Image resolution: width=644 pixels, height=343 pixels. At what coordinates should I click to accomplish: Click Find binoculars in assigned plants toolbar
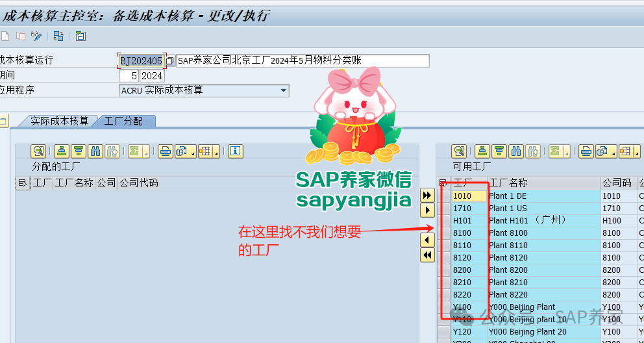tap(95, 151)
